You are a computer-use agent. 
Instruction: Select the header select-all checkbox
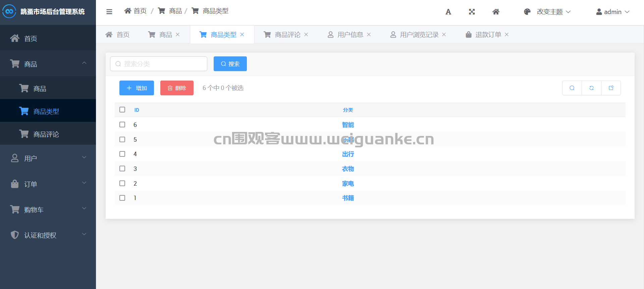tap(122, 110)
